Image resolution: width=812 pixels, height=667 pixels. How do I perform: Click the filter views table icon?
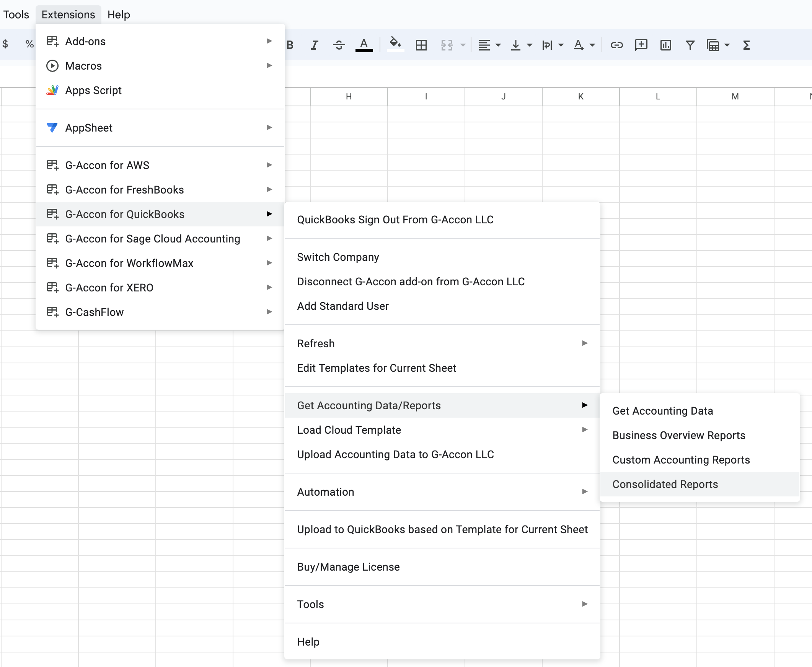[713, 46]
